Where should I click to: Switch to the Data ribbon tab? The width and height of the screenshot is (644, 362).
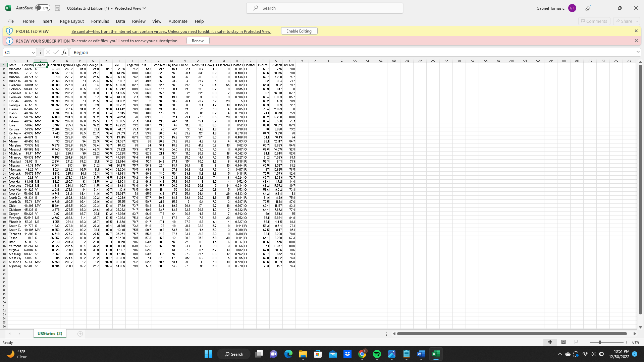point(120,21)
